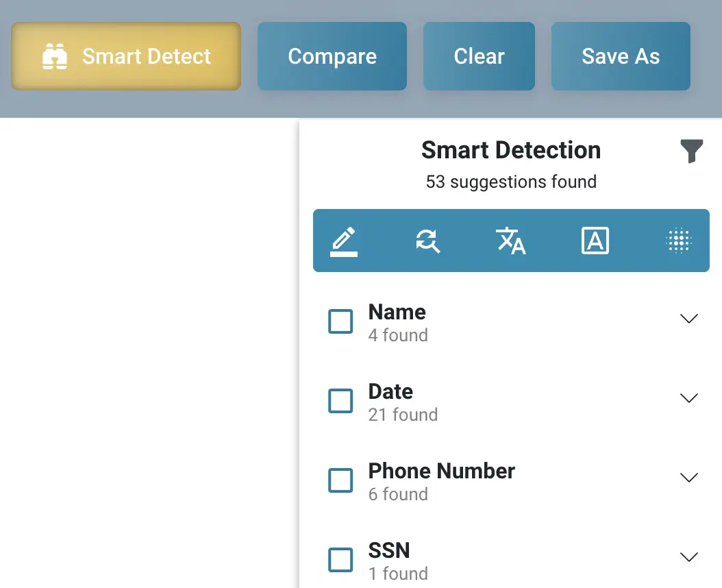Switch to the Smart Detection panel header
Screen dimensions: 722x588
pos(511,150)
